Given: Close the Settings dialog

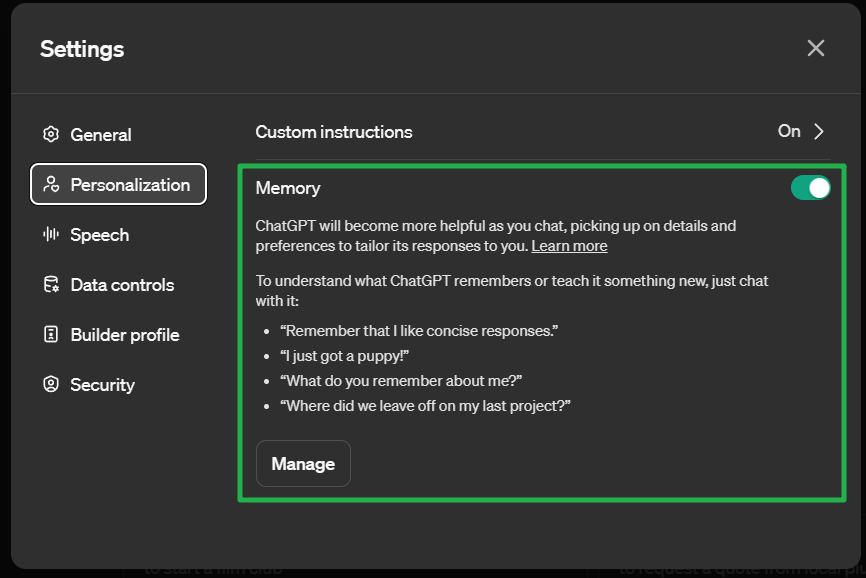Looking at the screenshot, I should click(x=816, y=48).
